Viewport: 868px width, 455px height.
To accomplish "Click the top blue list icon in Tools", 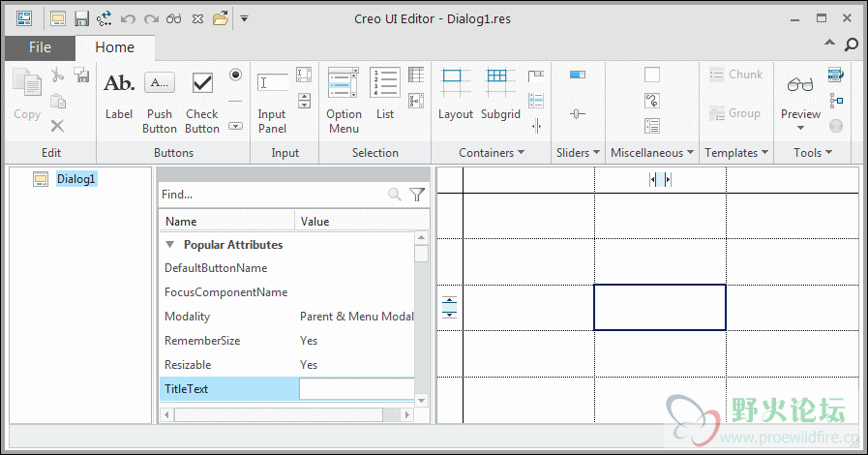I will click(836, 75).
